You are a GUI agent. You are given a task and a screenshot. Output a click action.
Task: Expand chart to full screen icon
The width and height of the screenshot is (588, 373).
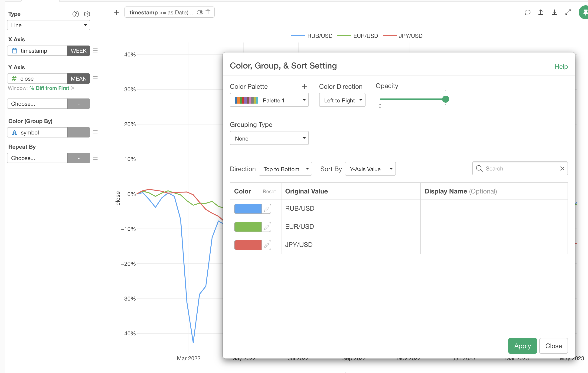click(568, 12)
